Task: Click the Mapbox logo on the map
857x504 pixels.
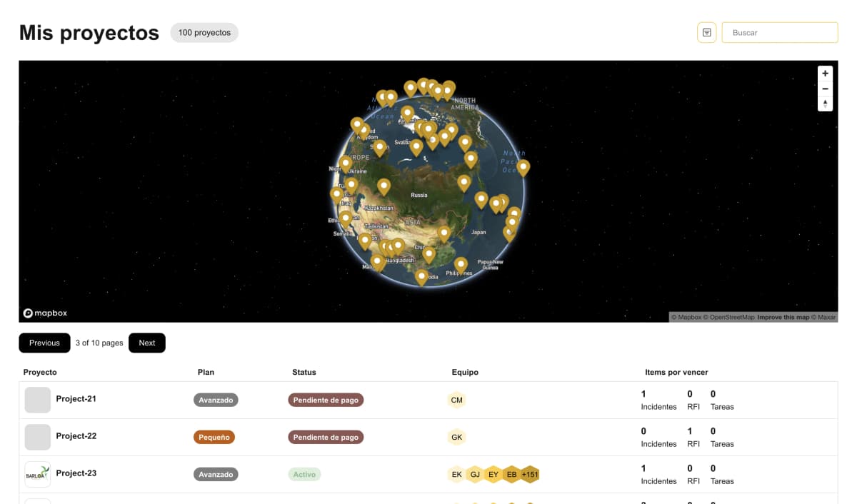Action: point(44,313)
